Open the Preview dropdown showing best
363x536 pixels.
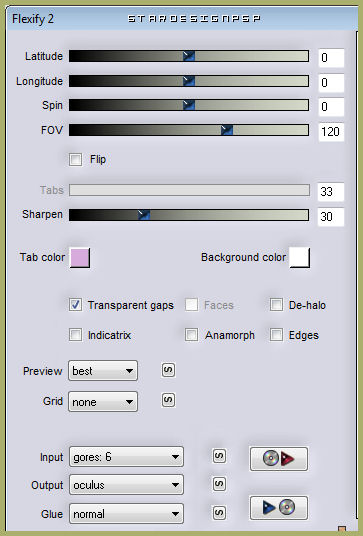coord(103,371)
